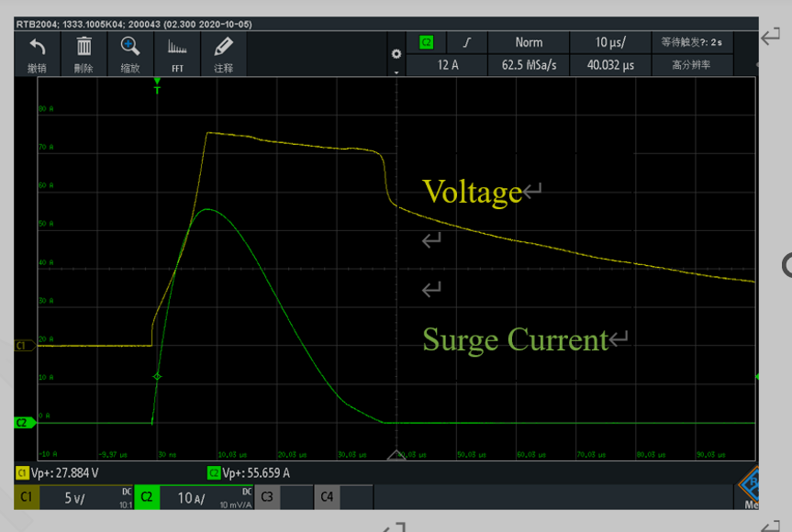The image size is (792, 532).
Task: Click the diamond marker on the current waveform
Action: click(x=157, y=377)
